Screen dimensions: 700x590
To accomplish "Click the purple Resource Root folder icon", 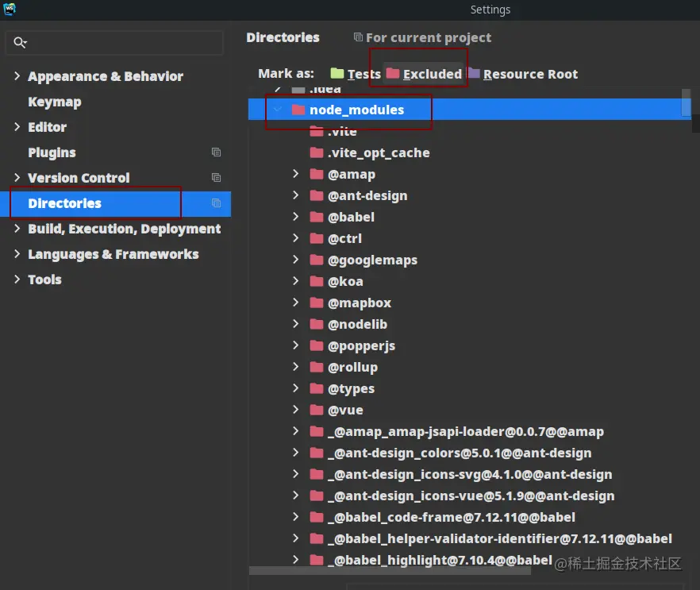I will coord(474,73).
